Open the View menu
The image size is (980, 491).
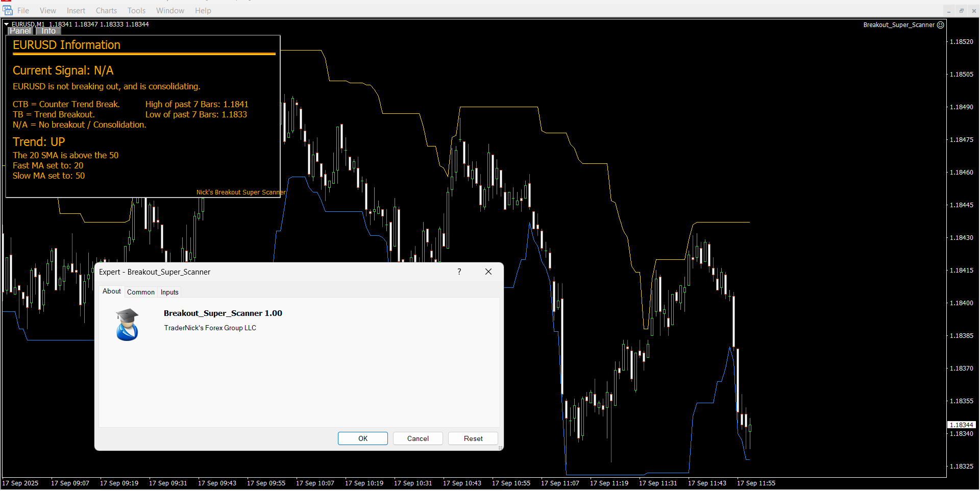(x=48, y=11)
